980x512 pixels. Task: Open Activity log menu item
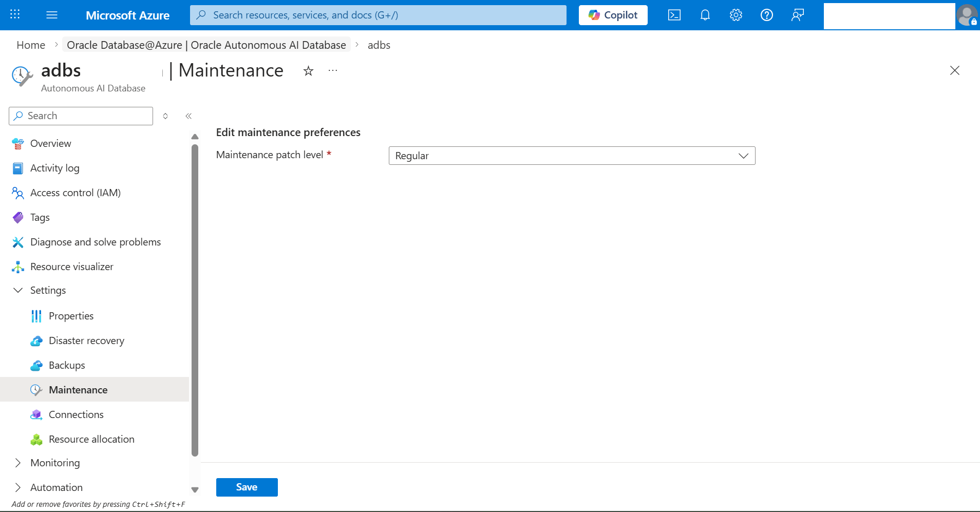click(54, 168)
